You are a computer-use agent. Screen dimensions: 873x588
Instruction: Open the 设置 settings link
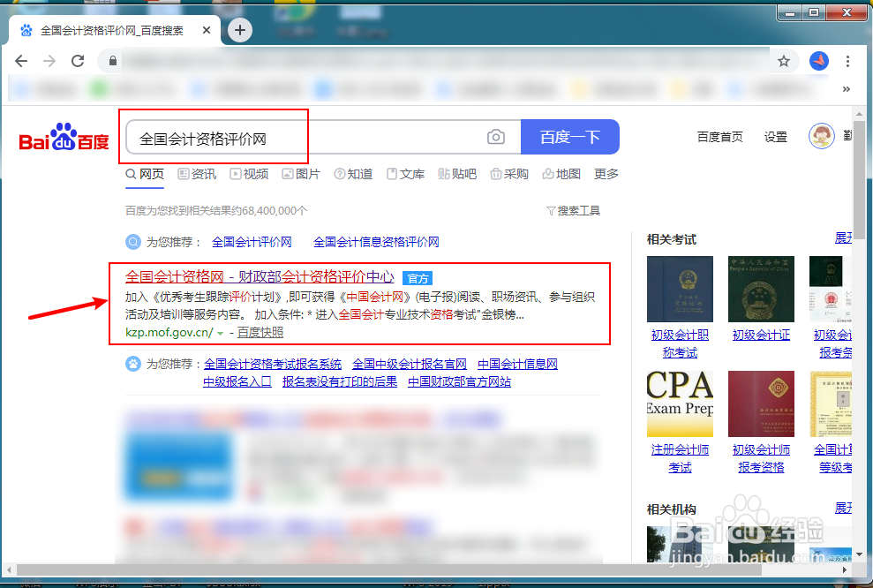pos(776,137)
